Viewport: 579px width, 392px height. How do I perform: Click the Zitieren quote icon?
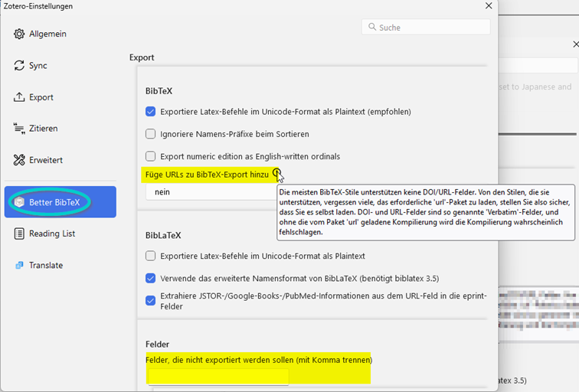pos(19,129)
